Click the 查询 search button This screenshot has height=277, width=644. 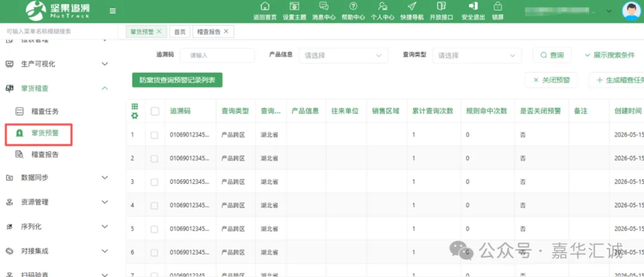pyautogui.click(x=552, y=55)
